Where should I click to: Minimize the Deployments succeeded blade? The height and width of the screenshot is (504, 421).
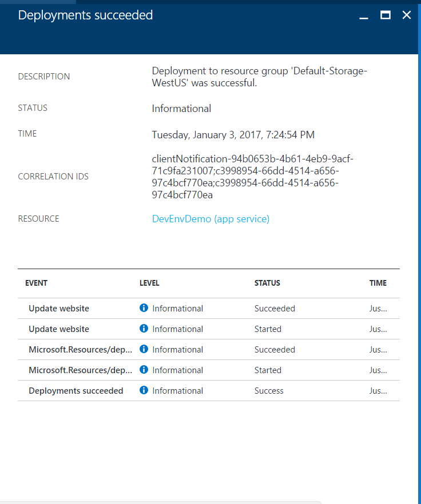364,15
